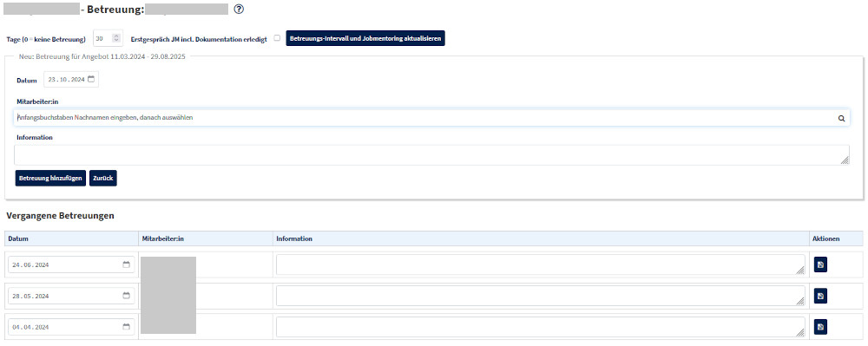Image resolution: width=868 pixels, height=346 pixels.
Task: Click the 23.10.2024 Datum field
Action: click(71, 79)
